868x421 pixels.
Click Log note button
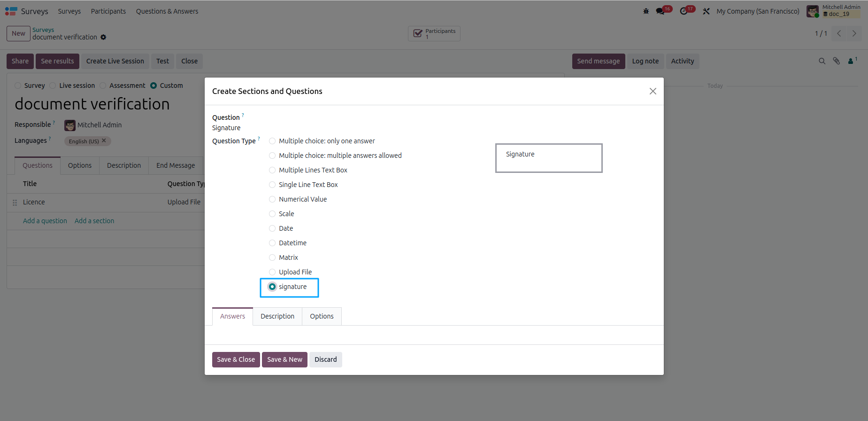645,61
